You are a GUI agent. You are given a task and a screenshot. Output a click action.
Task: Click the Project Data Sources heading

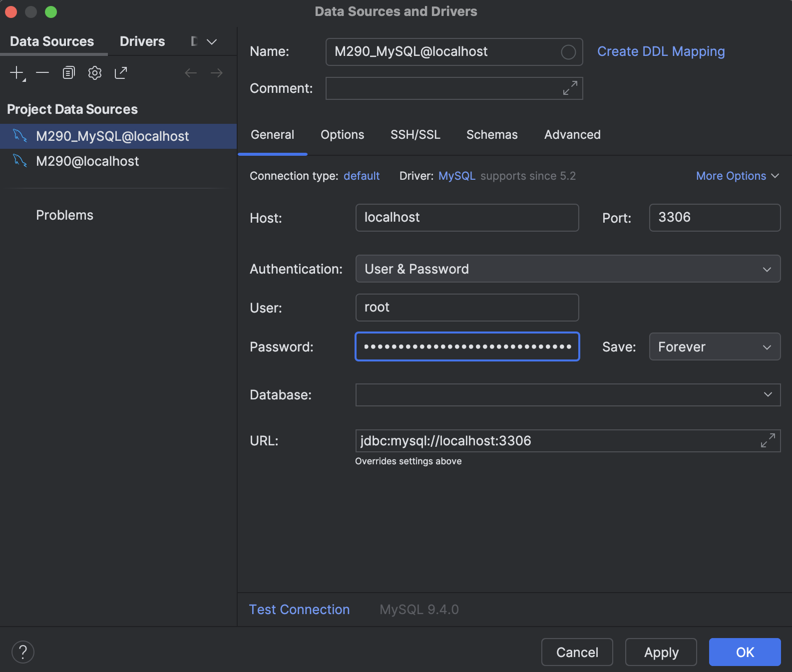72,109
